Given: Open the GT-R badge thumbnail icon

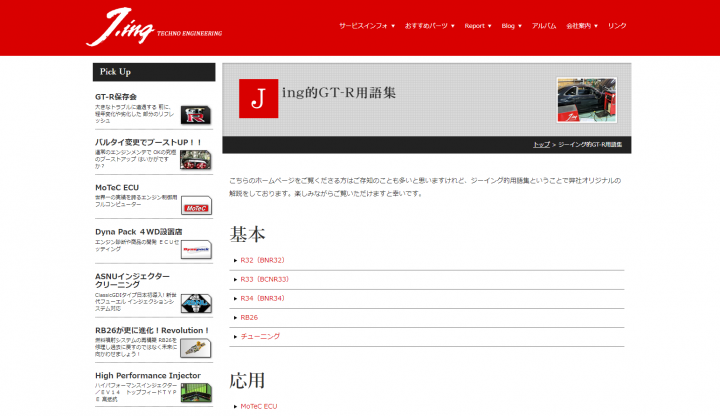Looking at the screenshot, I should click(x=196, y=115).
